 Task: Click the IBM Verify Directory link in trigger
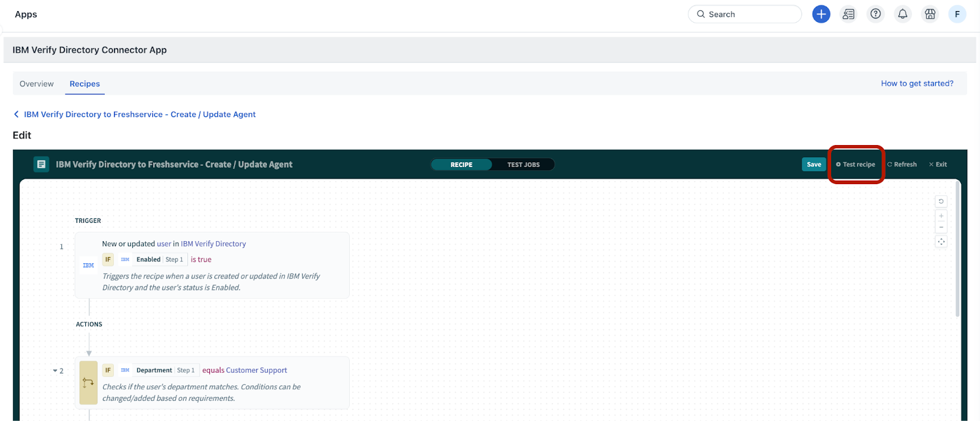click(213, 244)
